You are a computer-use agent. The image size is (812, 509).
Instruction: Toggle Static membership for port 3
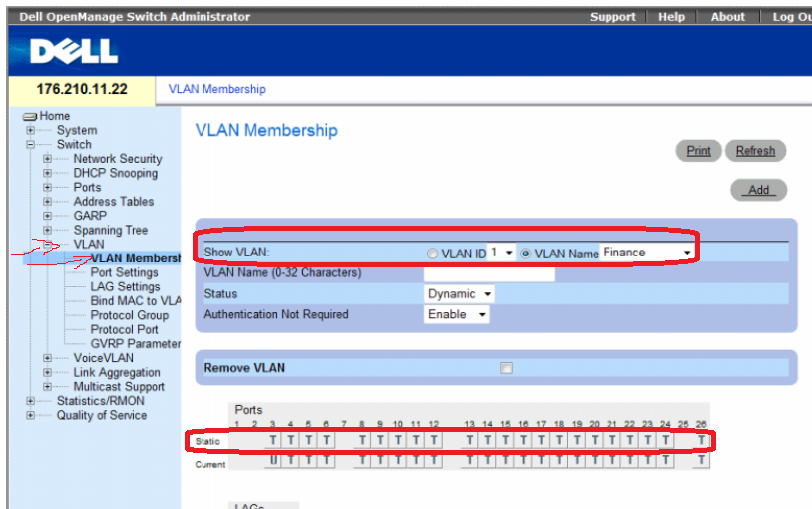(273, 440)
